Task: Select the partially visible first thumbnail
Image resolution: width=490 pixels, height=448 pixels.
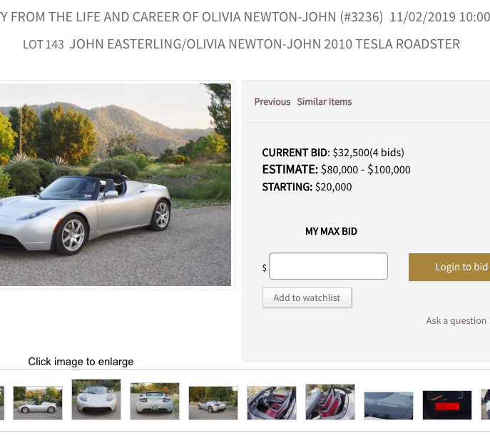Action: pos(2,402)
